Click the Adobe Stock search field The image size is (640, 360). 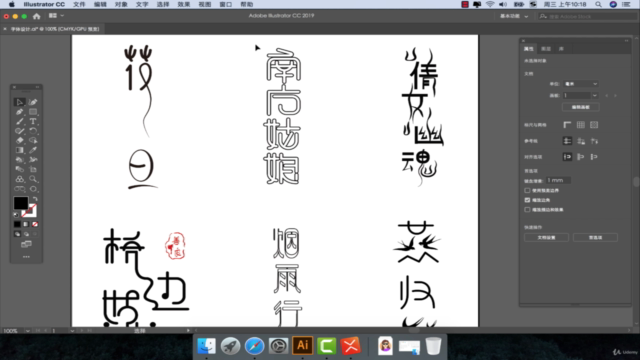(x=588, y=16)
